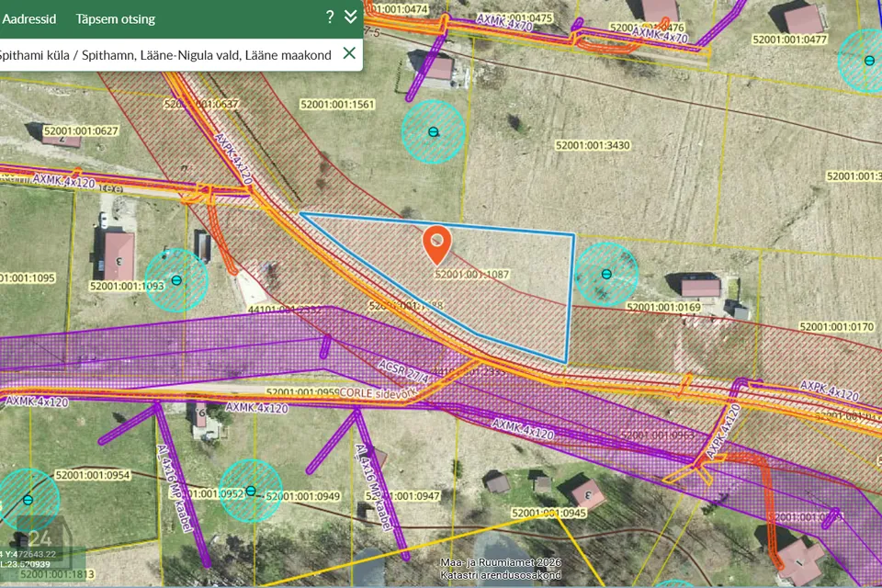Click cadastral label 52001:001:1561
882x588 pixels.
(337, 105)
